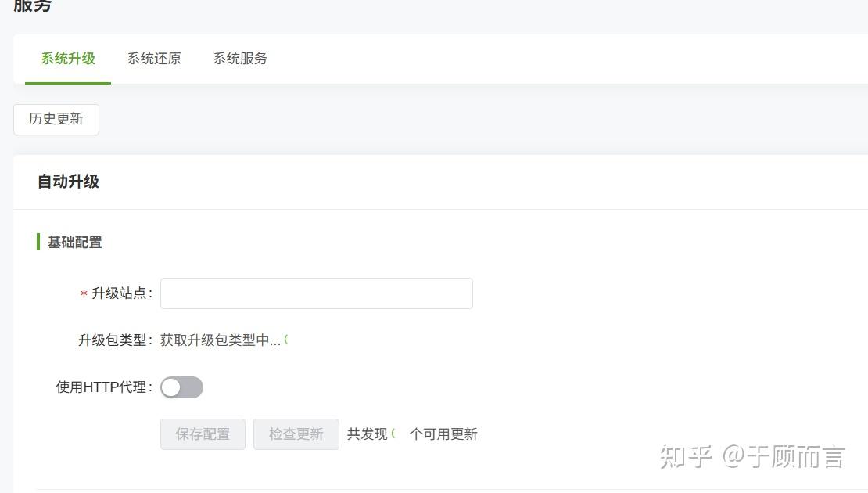Click the 升级包类型 label

point(114,340)
